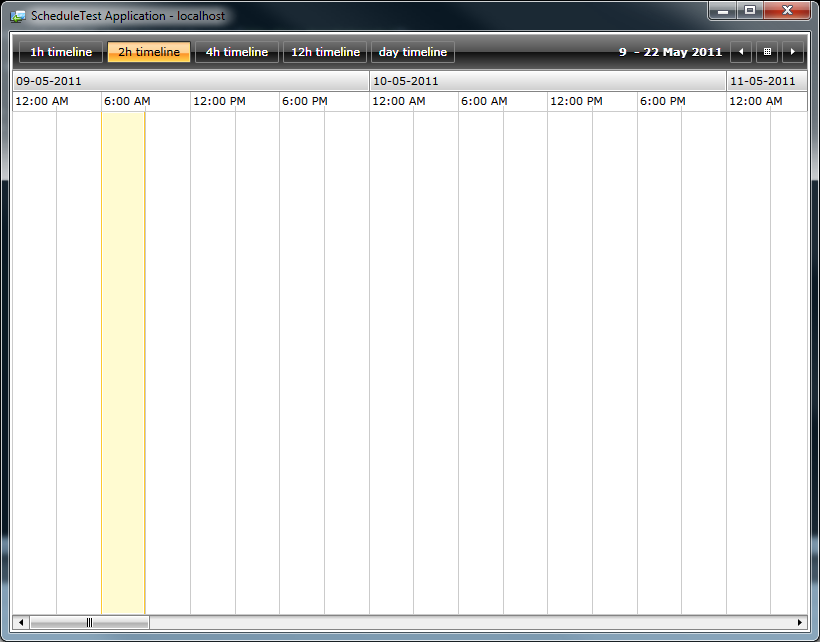The width and height of the screenshot is (820, 642).
Task: Click 12:00 AM header under 09-05-2011
Action: click(57, 101)
